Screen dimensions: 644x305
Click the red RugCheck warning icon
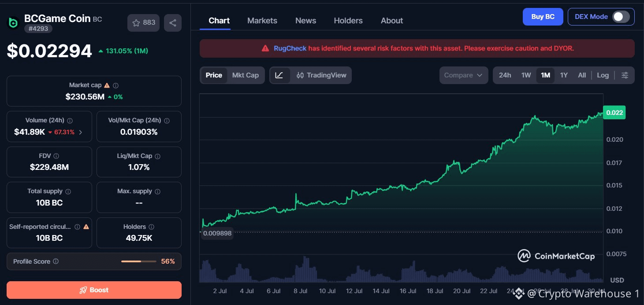click(x=265, y=48)
